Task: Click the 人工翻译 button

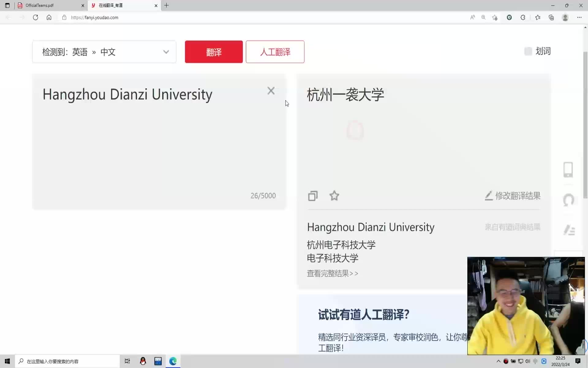Action: (275, 52)
